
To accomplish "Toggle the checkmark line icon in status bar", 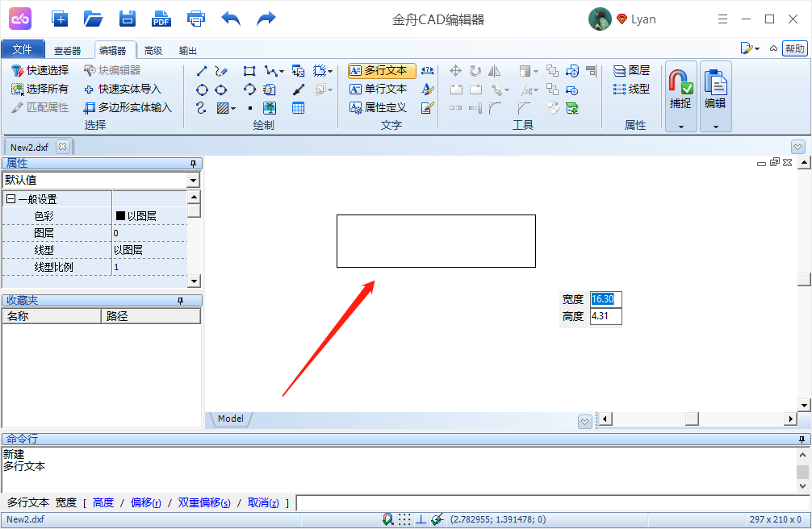I will (437, 519).
